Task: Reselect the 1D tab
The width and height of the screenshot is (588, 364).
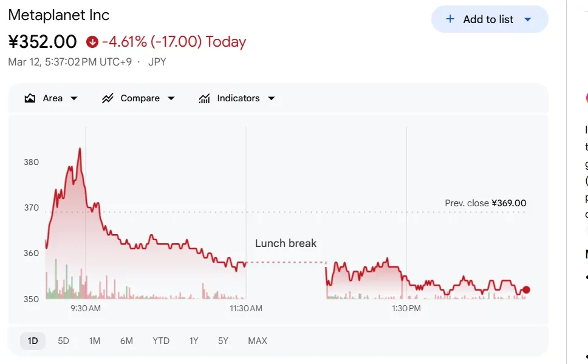Action: coord(32,341)
